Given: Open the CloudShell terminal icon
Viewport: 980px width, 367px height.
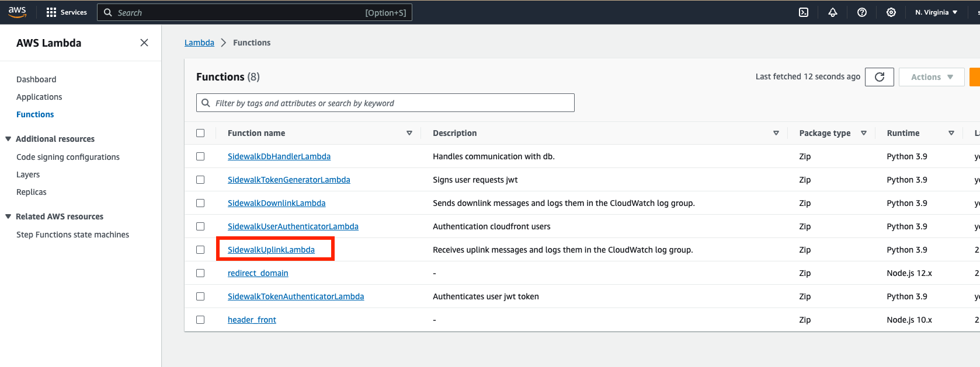Looking at the screenshot, I should [x=804, y=12].
